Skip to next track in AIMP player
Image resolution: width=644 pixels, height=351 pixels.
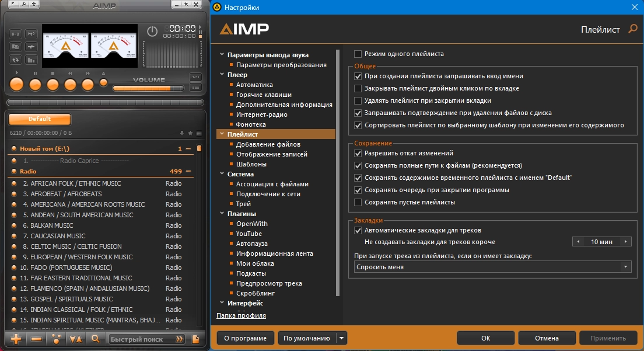[87, 84]
